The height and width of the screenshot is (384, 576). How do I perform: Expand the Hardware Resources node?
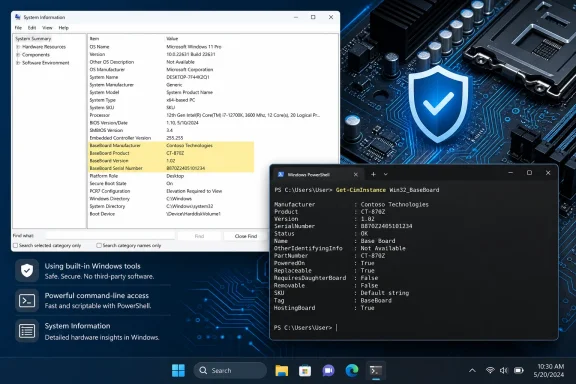(18, 47)
